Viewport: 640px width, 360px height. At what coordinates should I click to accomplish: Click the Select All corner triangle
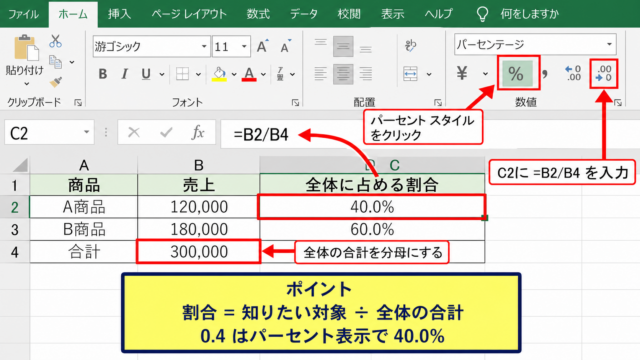click(x=20, y=165)
